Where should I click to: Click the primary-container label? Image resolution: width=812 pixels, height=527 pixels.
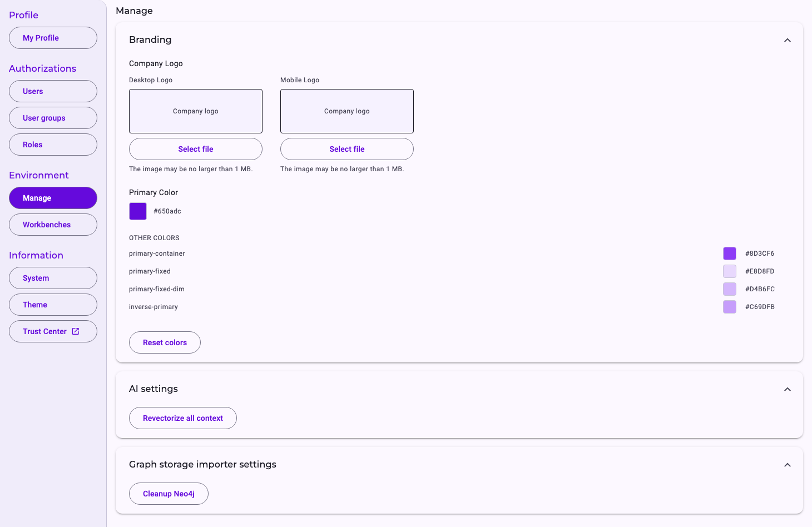tap(157, 253)
